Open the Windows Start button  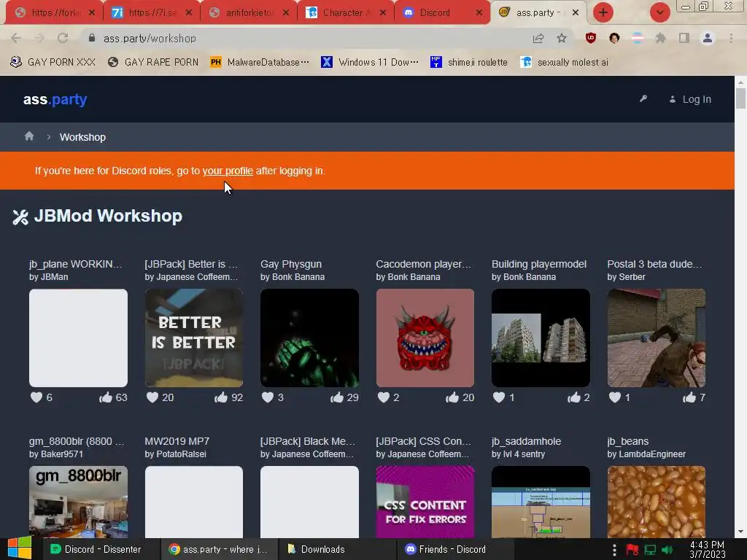coord(19,548)
